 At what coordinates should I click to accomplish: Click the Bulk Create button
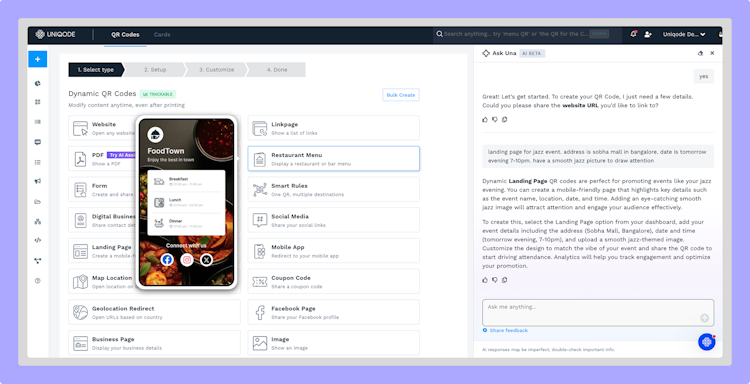coord(401,95)
